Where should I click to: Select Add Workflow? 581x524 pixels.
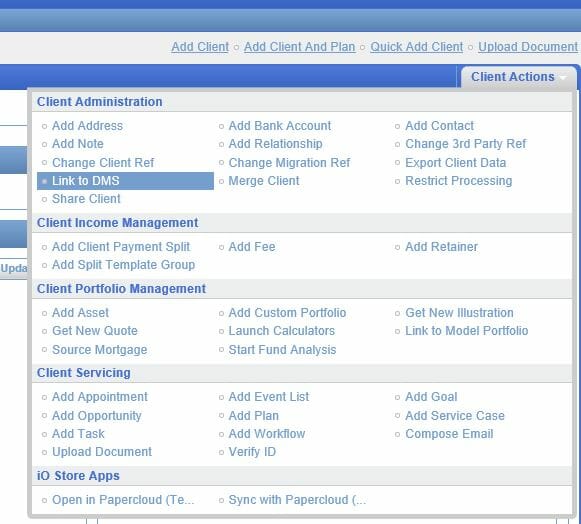click(267, 434)
